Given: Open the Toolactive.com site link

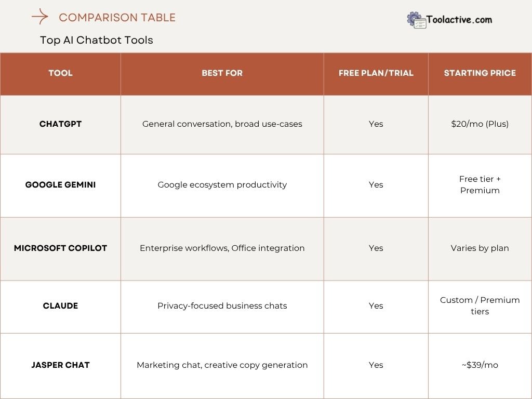Looking at the screenshot, I should click(x=459, y=20).
